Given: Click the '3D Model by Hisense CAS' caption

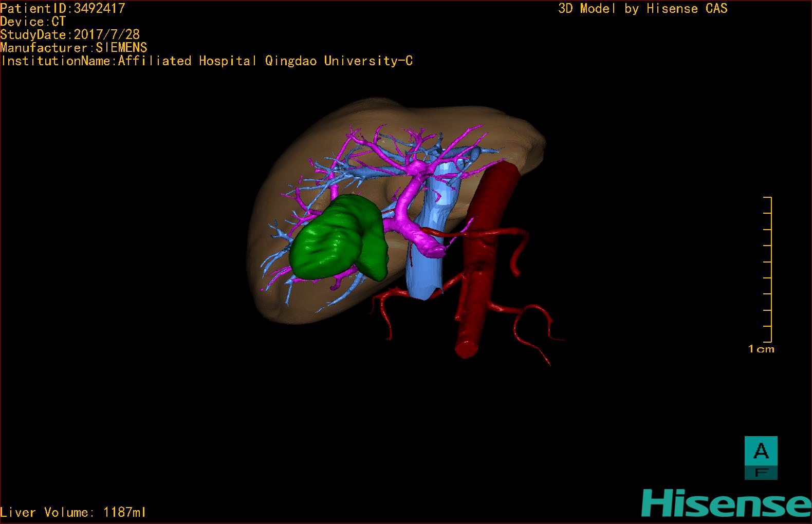Looking at the screenshot, I should pos(643,9).
